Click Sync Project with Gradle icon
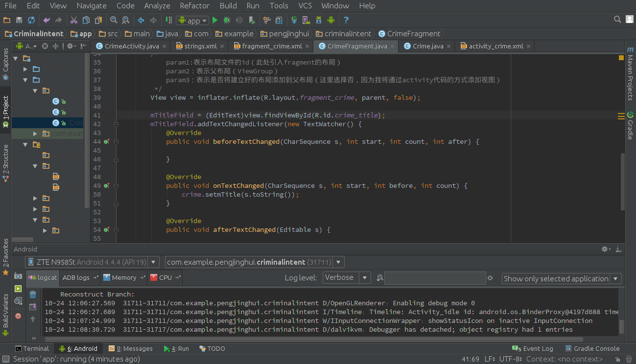Viewport: 636px width, 364px height. (294, 20)
